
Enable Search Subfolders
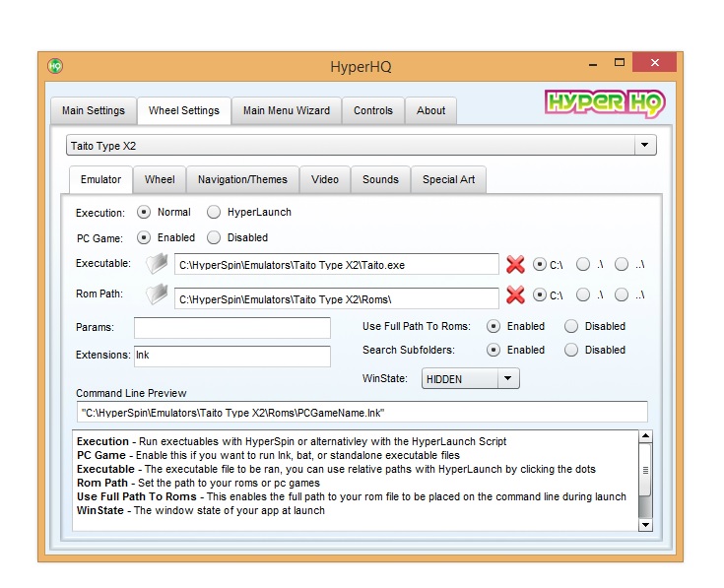click(494, 350)
